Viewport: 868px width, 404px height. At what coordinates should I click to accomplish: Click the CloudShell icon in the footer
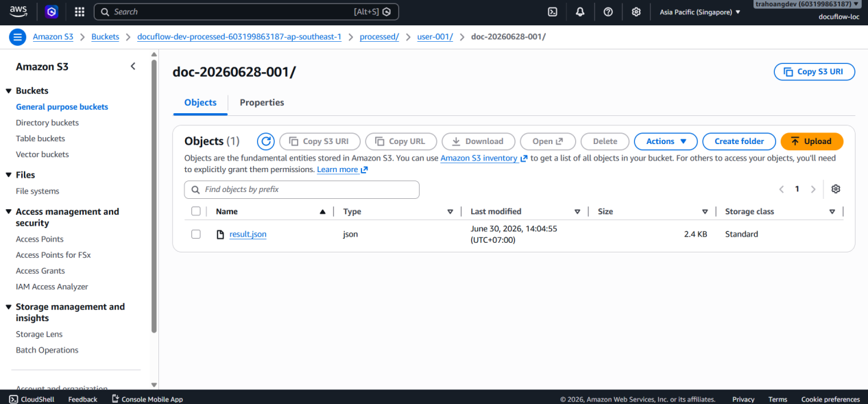[13, 399]
